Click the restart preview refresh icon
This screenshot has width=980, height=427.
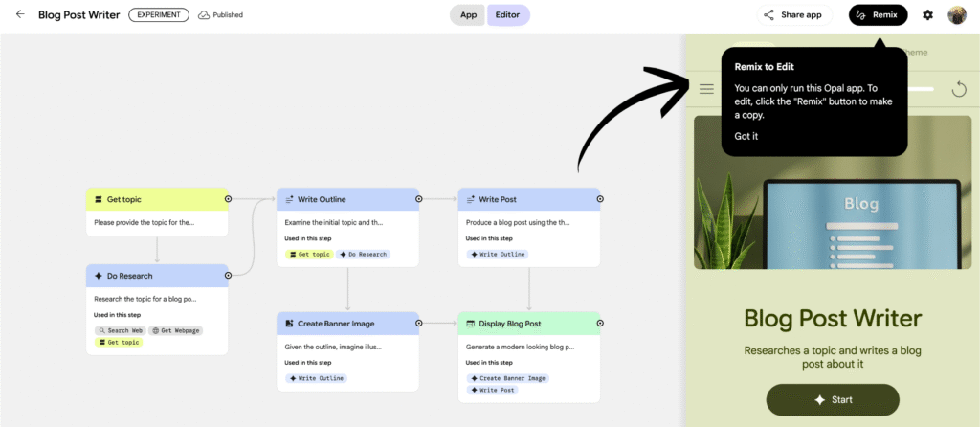[x=959, y=89]
